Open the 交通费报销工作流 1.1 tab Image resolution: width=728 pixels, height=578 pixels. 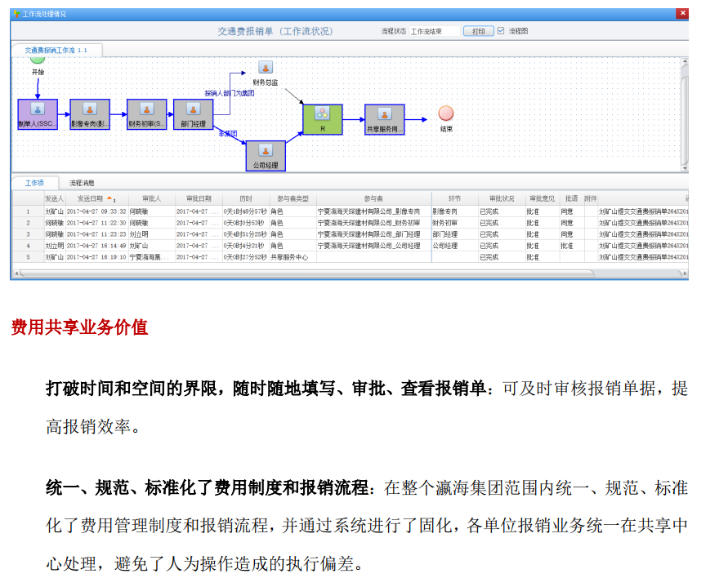pyautogui.click(x=56, y=50)
